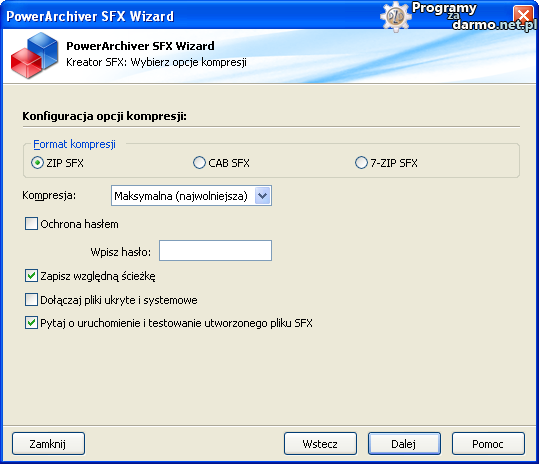The width and height of the screenshot is (539, 464).
Task: Click the Kompresja: label
Action: (49, 196)
